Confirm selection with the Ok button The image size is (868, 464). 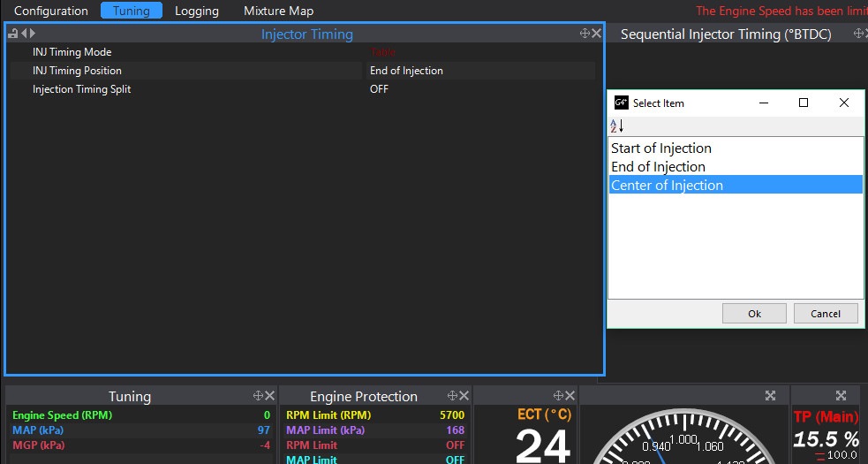pos(754,313)
